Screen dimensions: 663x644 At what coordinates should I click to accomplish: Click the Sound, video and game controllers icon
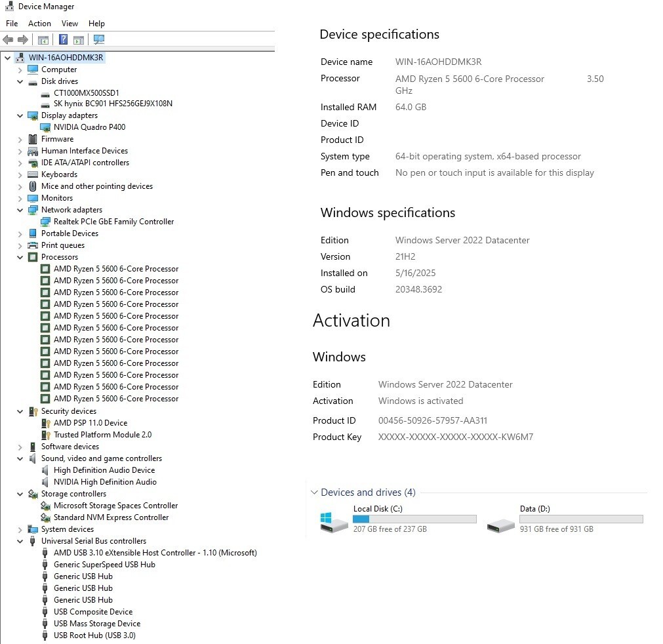[33, 458]
